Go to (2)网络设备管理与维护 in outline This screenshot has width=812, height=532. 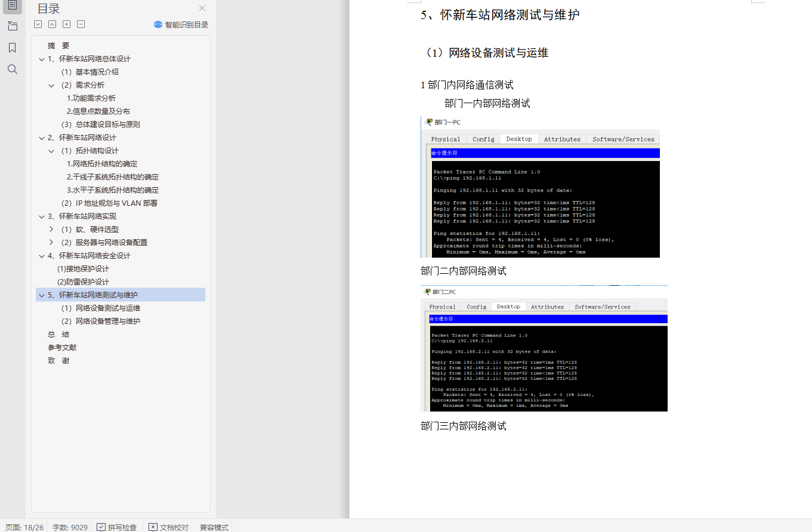(100, 321)
